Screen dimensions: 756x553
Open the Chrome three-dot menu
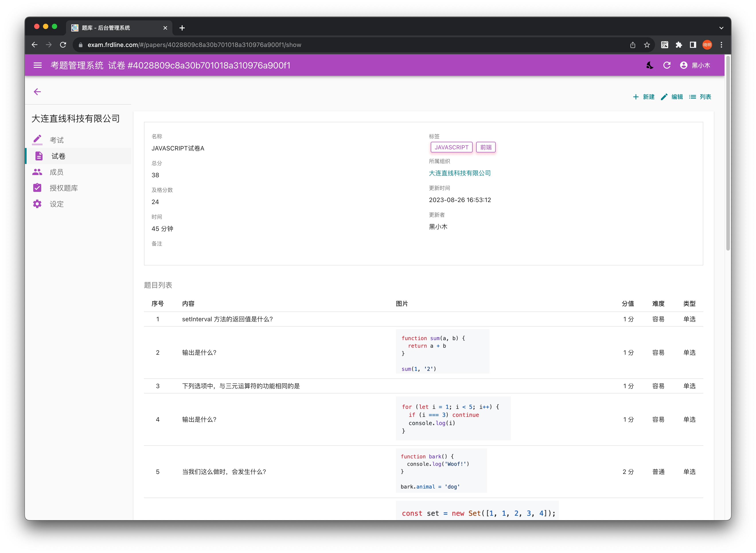point(721,45)
